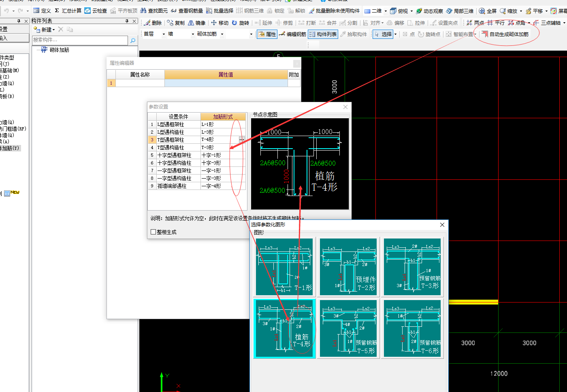Check the 整楼生成 checkbox

(153, 232)
